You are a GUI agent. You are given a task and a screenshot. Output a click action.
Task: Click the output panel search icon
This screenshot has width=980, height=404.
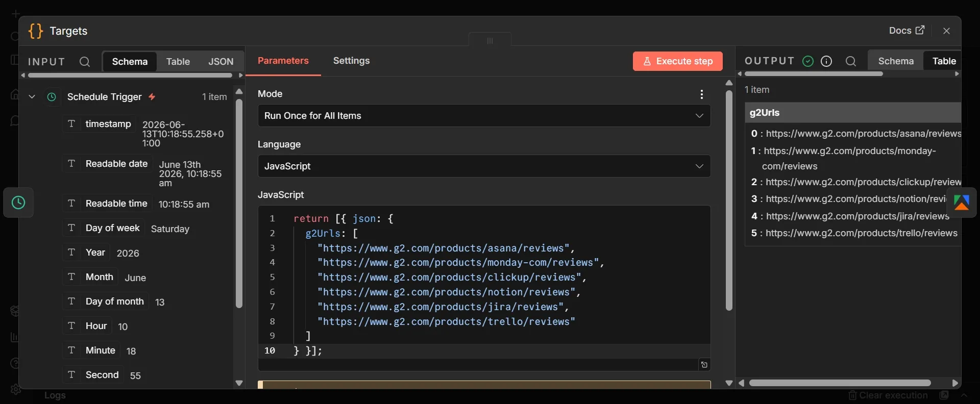[x=850, y=61]
